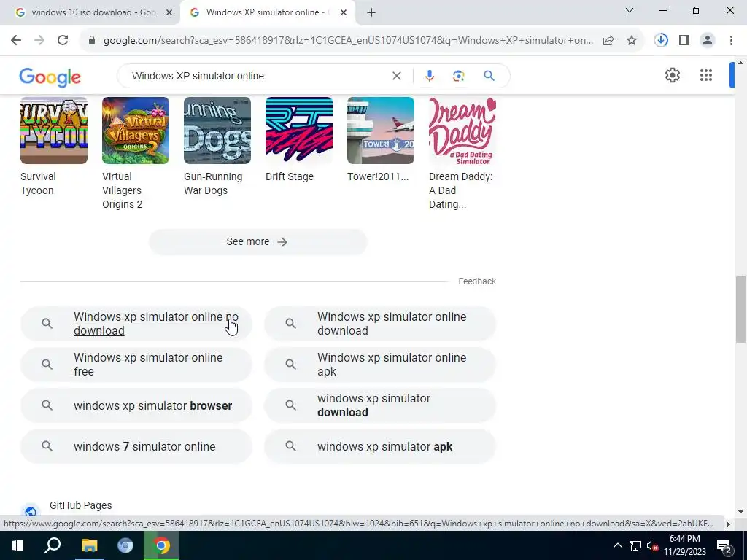Screen dimensions: 747x560
Task: Go back using the browser back arrow
Action: (16, 41)
